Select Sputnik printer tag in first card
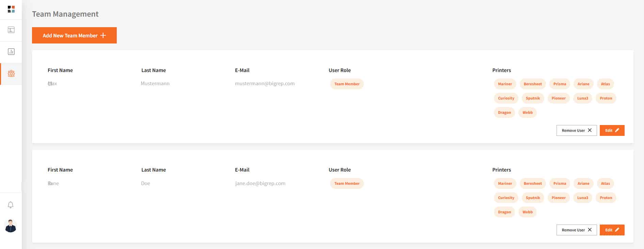Viewport: 644px width, 249px height. coord(533,98)
